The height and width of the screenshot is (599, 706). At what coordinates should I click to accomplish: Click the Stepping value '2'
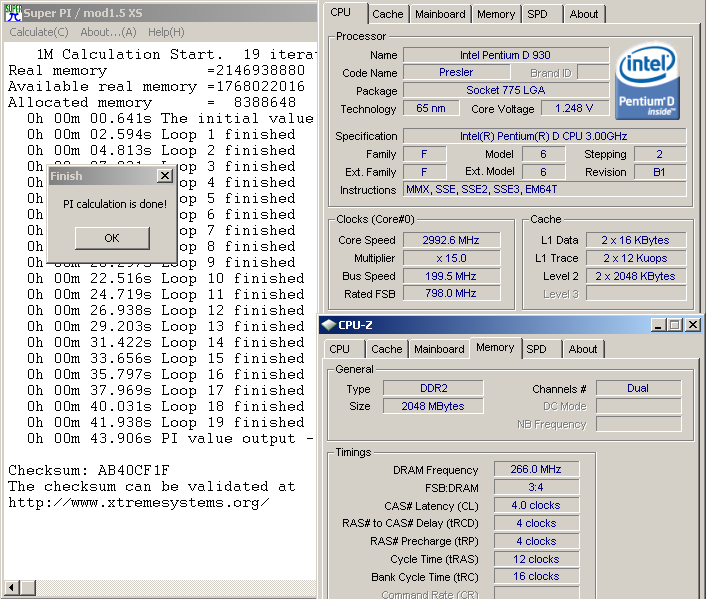point(660,154)
